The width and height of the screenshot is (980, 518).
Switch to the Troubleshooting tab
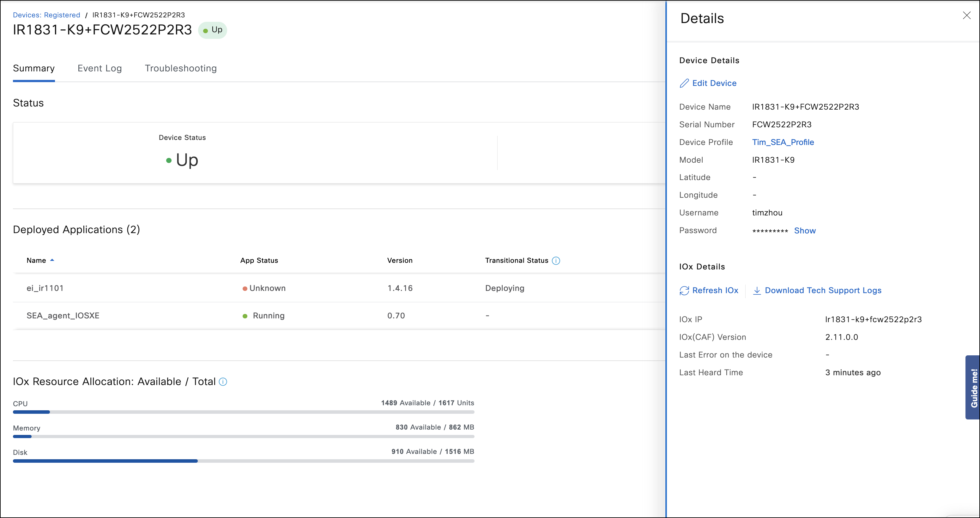180,69
